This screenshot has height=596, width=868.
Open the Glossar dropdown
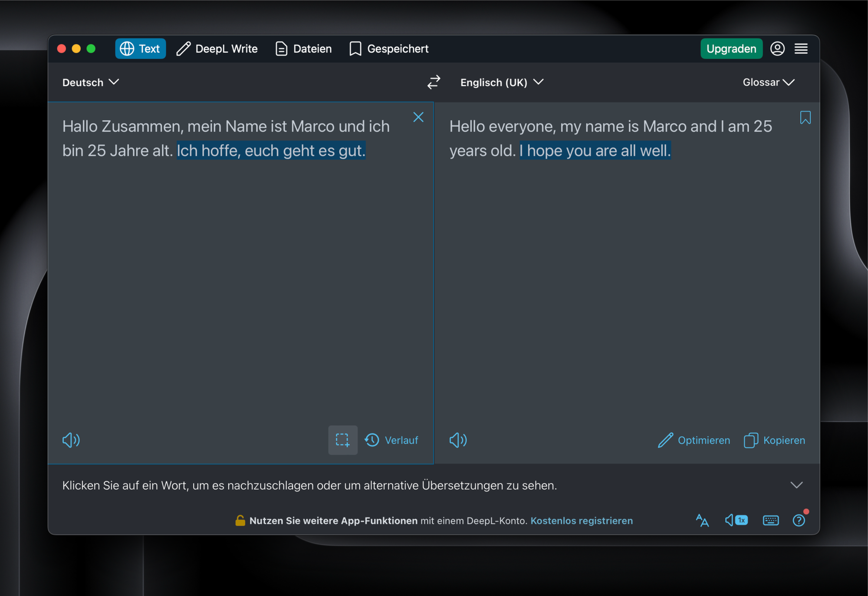768,82
